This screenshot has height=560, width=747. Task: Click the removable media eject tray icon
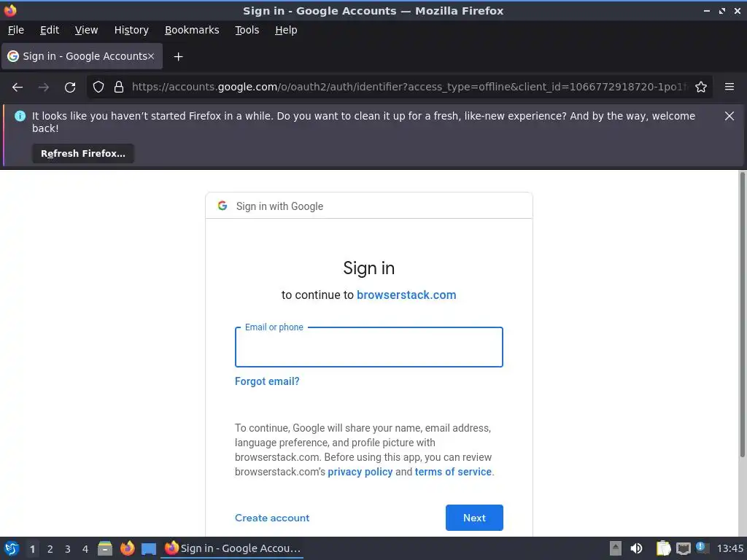point(616,548)
